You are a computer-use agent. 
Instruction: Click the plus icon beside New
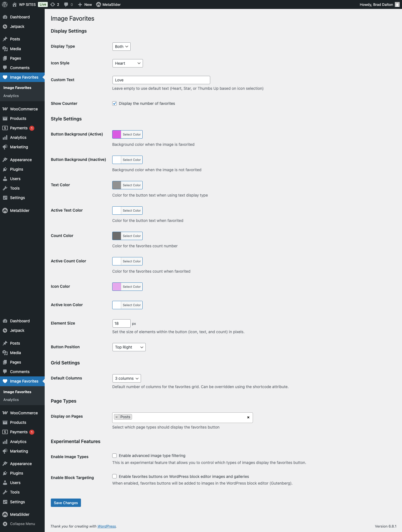tap(80, 4)
